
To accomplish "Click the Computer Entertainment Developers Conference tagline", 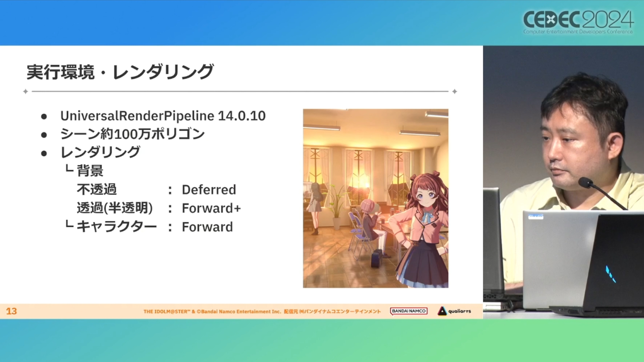I will pos(578,32).
